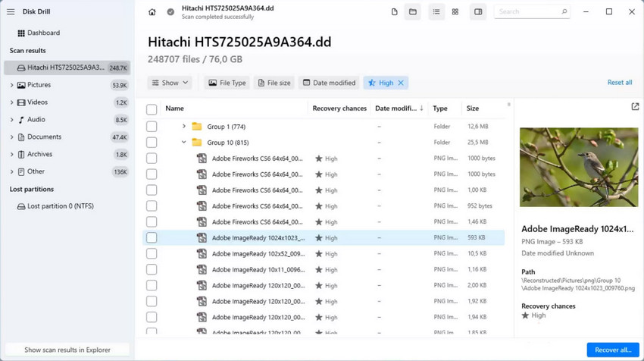
Task: Switch to folder view icon
Action: [x=413, y=12]
